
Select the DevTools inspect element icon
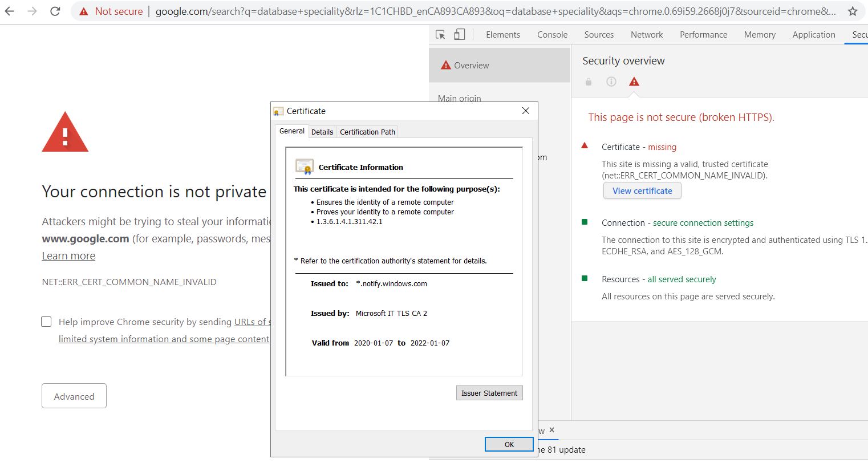(440, 35)
